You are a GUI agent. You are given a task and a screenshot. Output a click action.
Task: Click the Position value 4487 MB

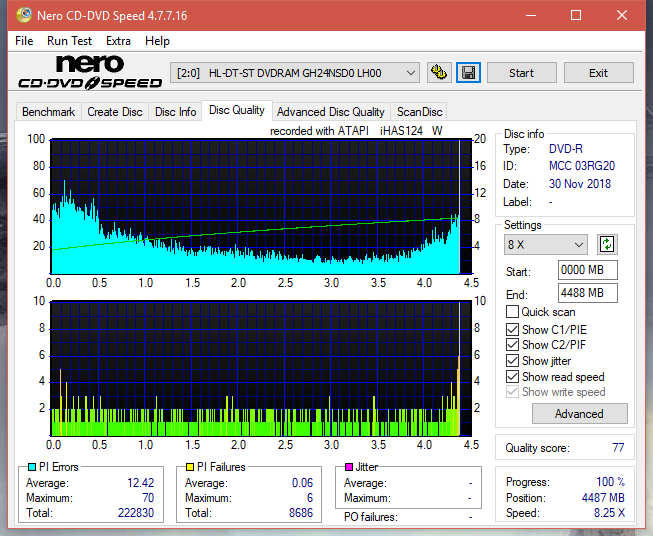pyautogui.click(x=603, y=498)
